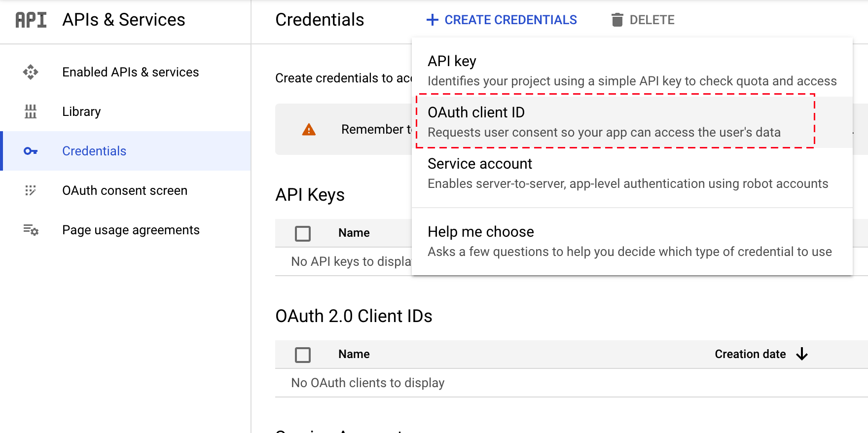Choose API key from the menu
Image resolution: width=868 pixels, height=433 pixels.
[632, 71]
